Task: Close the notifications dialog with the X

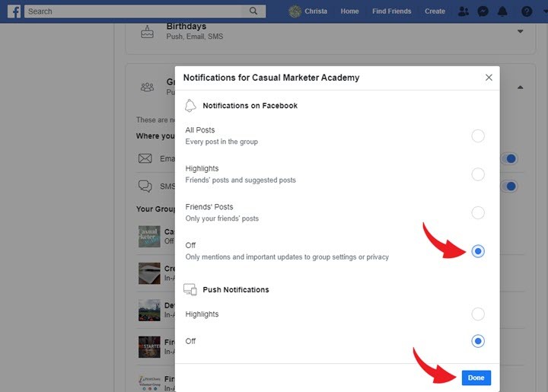Action: (x=489, y=78)
